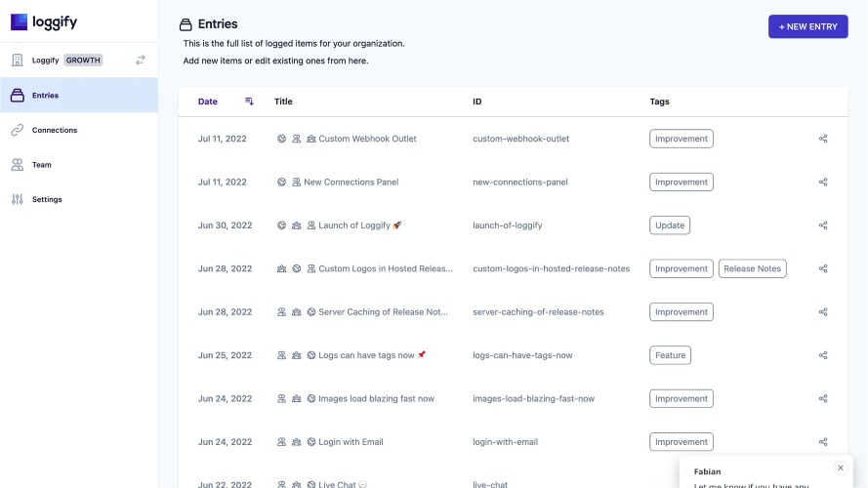868x488 pixels.
Task: Open the Entries sidebar section
Action: coord(46,96)
